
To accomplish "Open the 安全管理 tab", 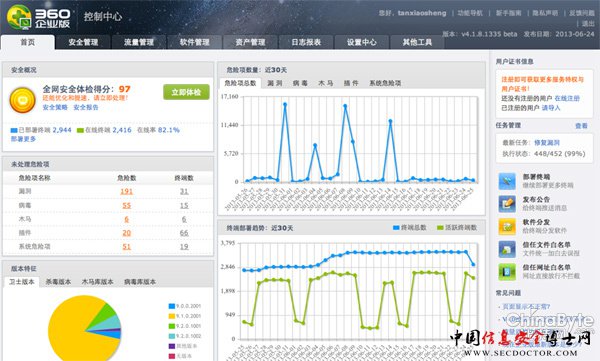I will tap(83, 42).
